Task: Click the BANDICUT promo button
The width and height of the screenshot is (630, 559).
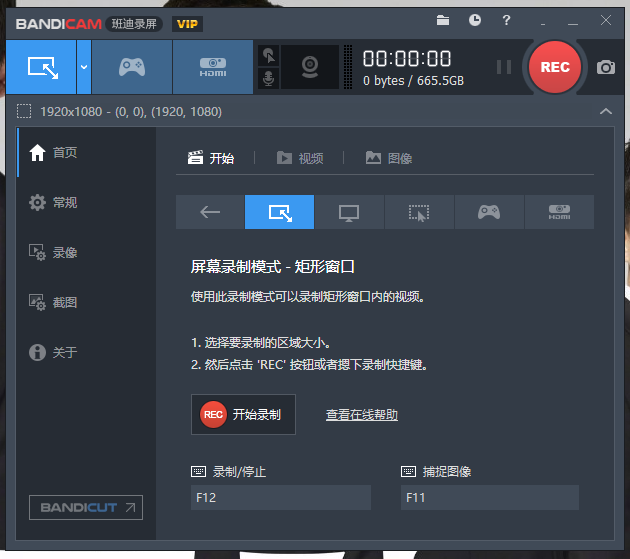Action: coord(86,508)
